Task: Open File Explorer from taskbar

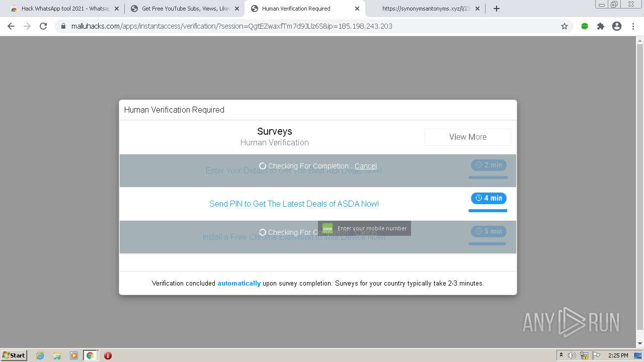Action: (x=57, y=355)
